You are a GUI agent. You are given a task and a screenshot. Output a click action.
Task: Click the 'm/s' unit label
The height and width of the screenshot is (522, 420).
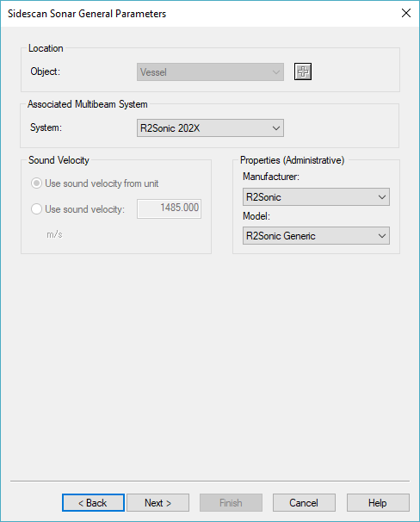point(54,234)
